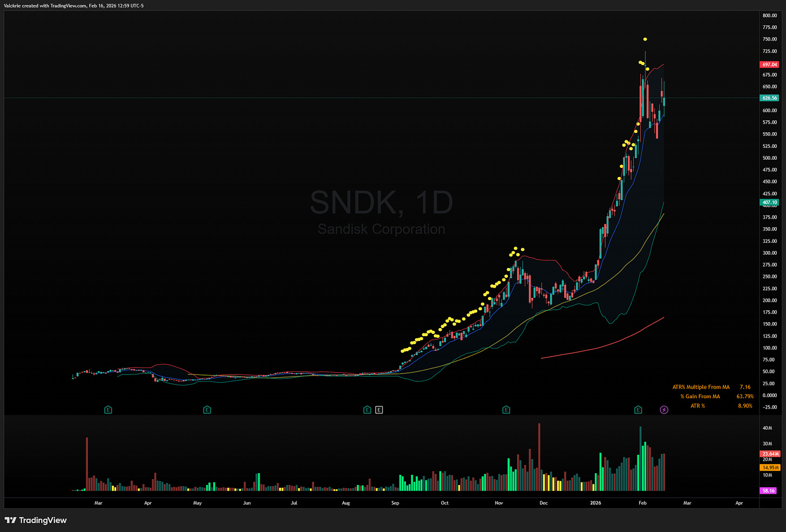Click the white square E marker in August
The height and width of the screenshot is (532, 786).
coord(379,410)
